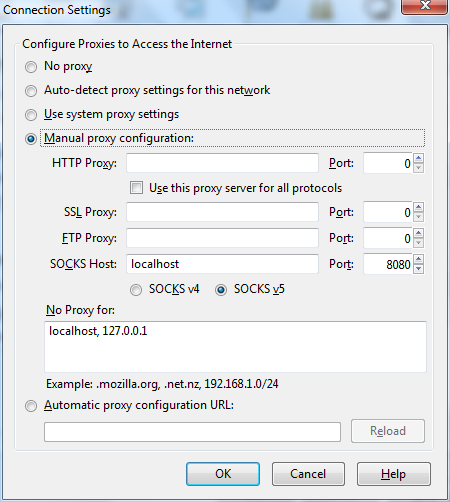This screenshot has width=450, height=502.
Task: Focus the SOCKS Host field containing localhost
Action: (222, 264)
